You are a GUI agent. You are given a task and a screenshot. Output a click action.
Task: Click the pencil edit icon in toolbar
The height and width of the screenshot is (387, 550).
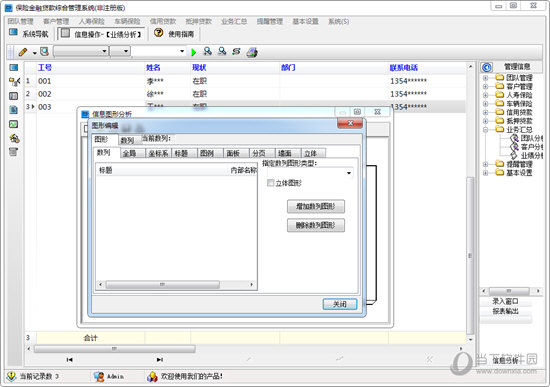(x=23, y=52)
